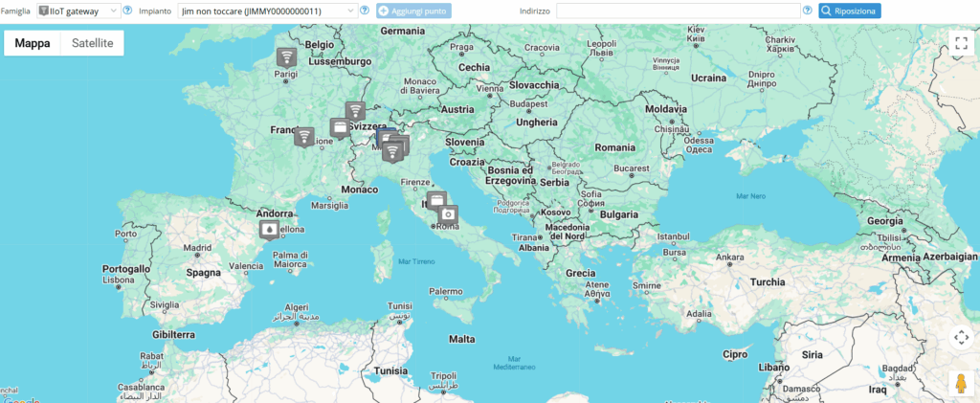
Task: Click the Germania country label
Action: pyautogui.click(x=403, y=31)
